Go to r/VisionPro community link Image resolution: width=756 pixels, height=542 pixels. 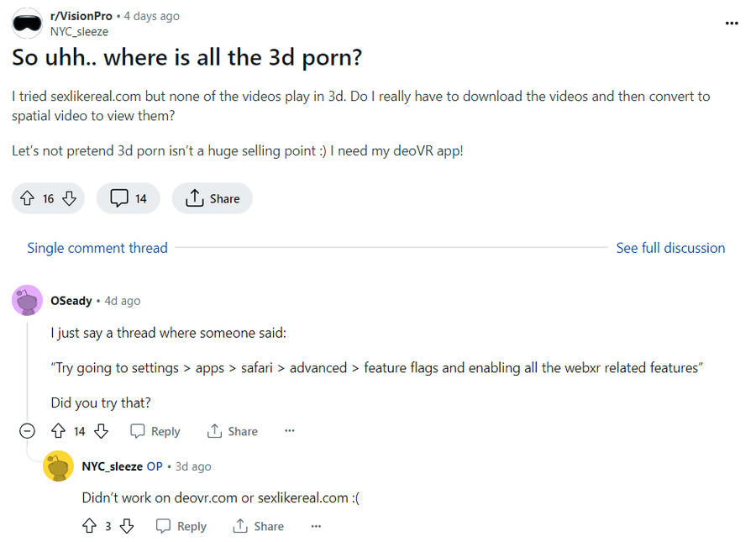coord(81,16)
